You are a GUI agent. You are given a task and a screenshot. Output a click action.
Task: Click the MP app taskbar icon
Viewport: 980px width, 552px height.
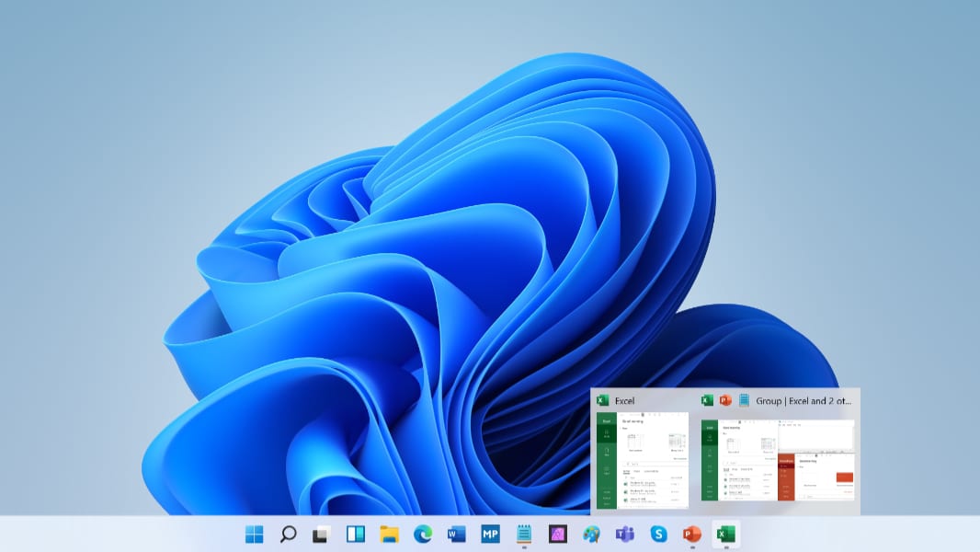coord(490,534)
